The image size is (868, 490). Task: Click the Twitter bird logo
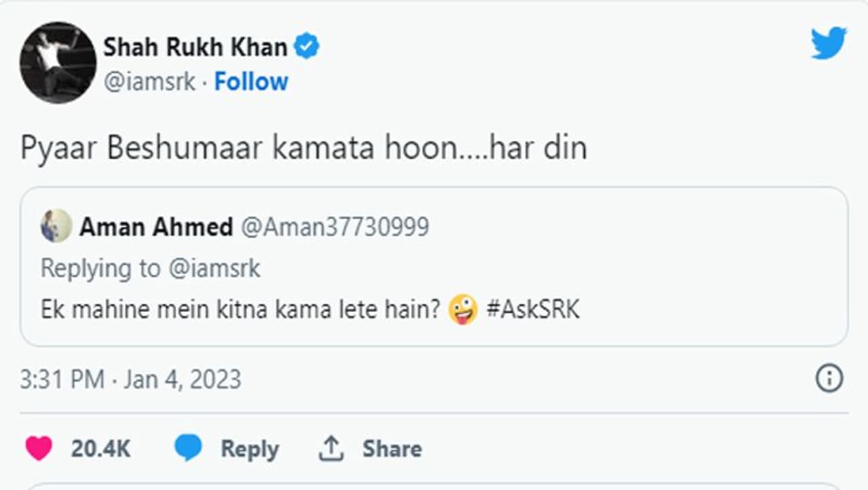pyautogui.click(x=829, y=43)
